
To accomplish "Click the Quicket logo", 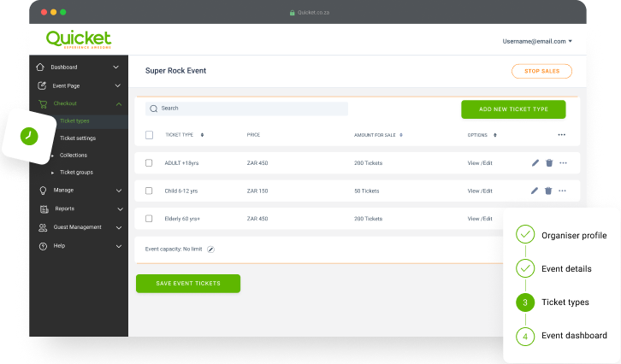I will pos(79,39).
